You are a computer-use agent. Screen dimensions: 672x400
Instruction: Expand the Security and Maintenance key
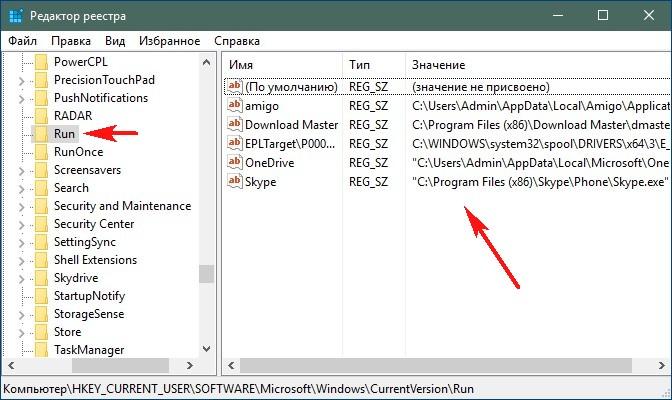click(x=21, y=207)
